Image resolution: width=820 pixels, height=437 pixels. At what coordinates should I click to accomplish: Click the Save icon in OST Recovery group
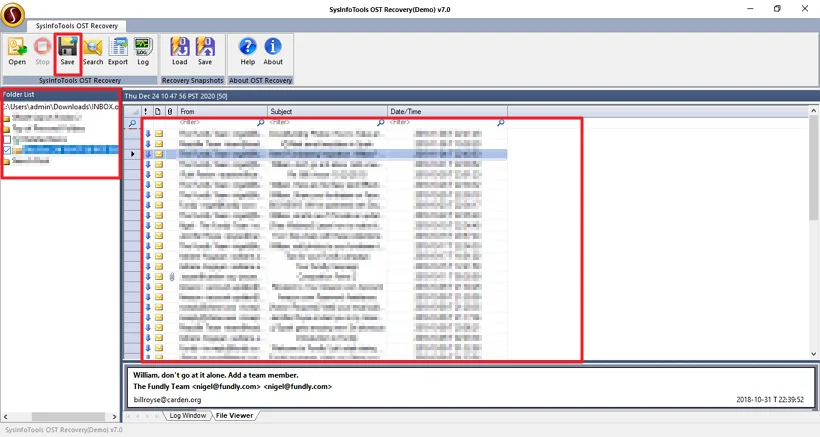point(67,50)
